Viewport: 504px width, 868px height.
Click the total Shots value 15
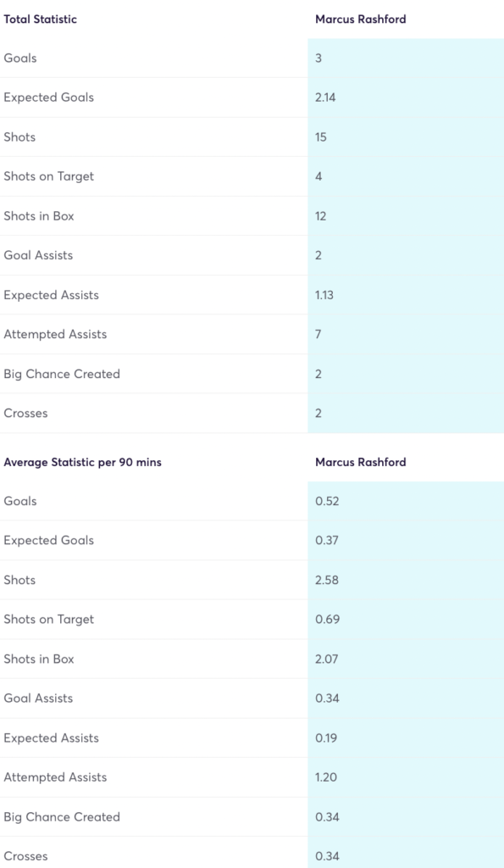(321, 137)
